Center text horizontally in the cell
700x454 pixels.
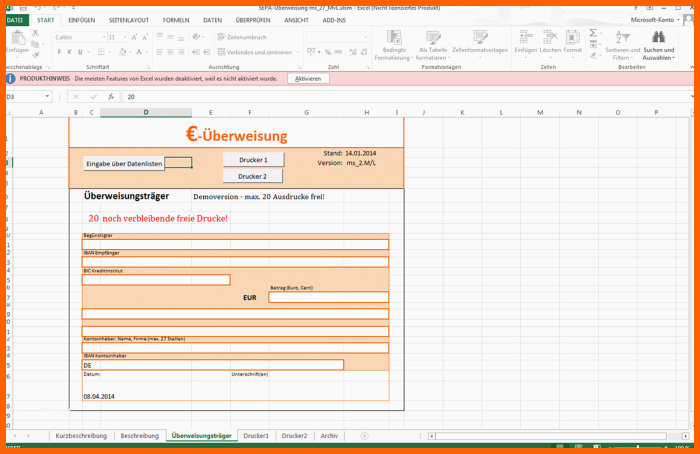coord(170,52)
